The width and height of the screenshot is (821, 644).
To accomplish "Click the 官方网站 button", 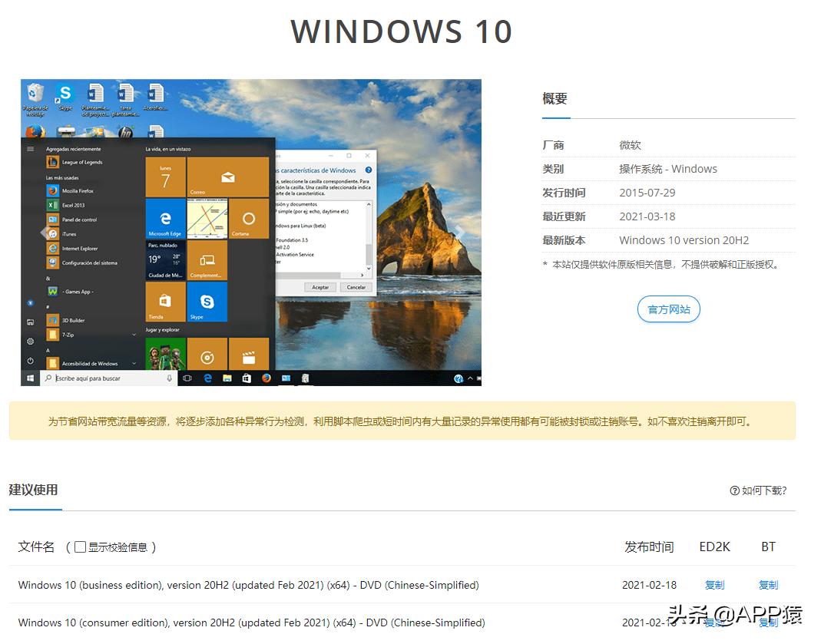I will pyautogui.click(x=668, y=309).
